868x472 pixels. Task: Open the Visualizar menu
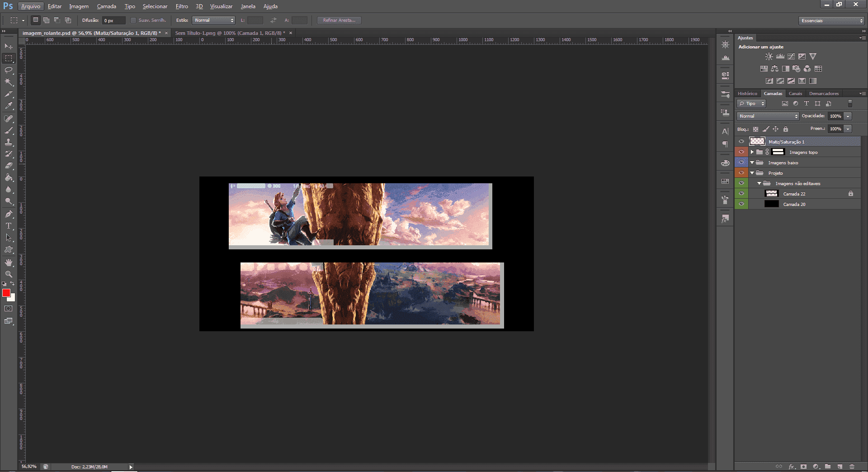coord(221,6)
